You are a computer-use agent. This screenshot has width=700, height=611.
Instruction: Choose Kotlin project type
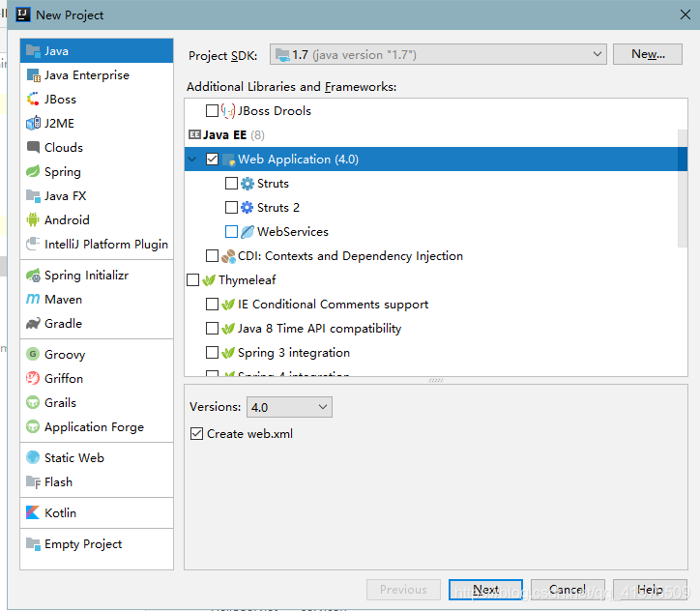(97, 512)
